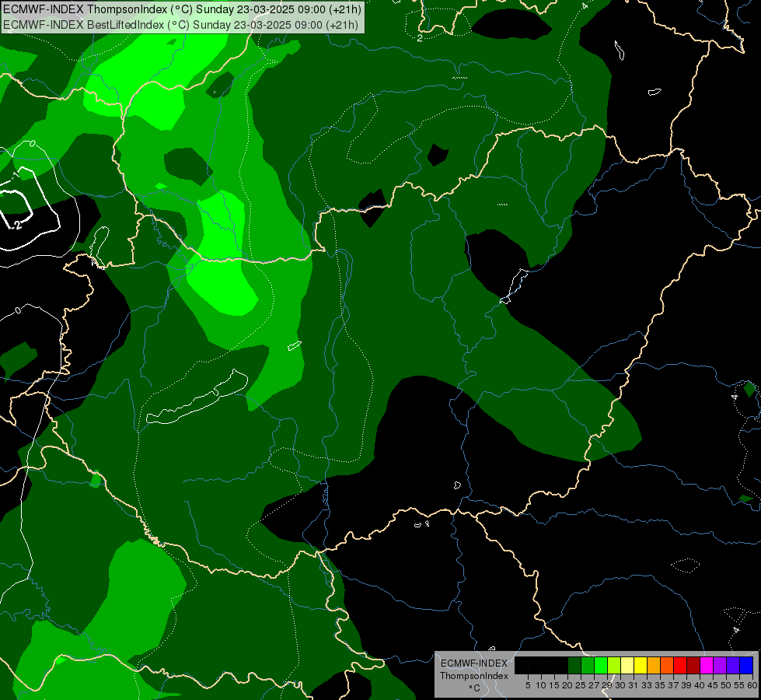The image size is (761, 700).
Task: Click the legend tick value '20'
Action: 567,685
